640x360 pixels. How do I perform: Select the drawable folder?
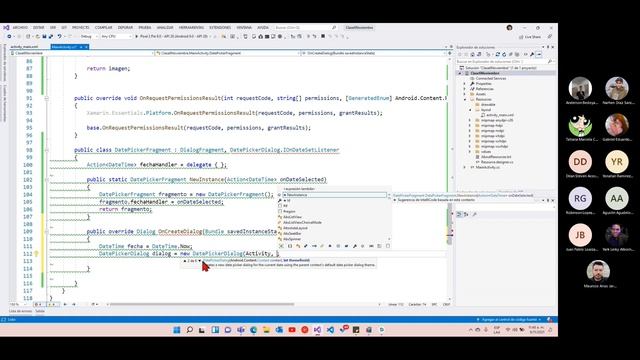[x=488, y=104]
